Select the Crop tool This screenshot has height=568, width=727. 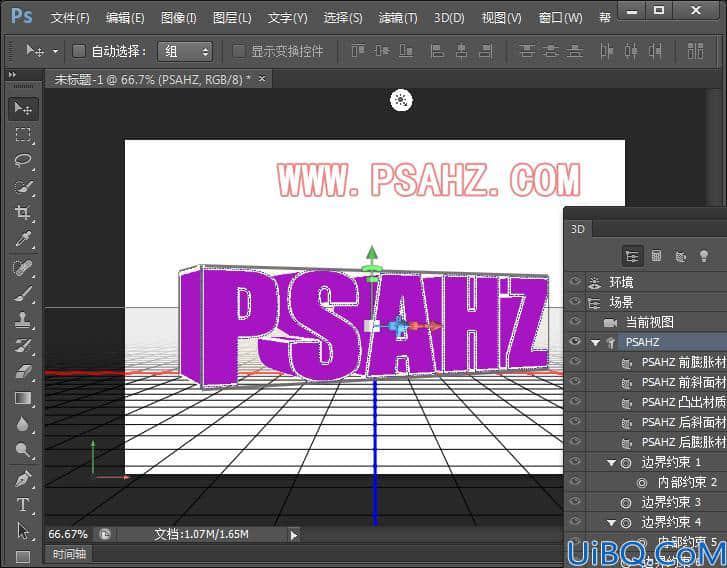[x=23, y=212]
